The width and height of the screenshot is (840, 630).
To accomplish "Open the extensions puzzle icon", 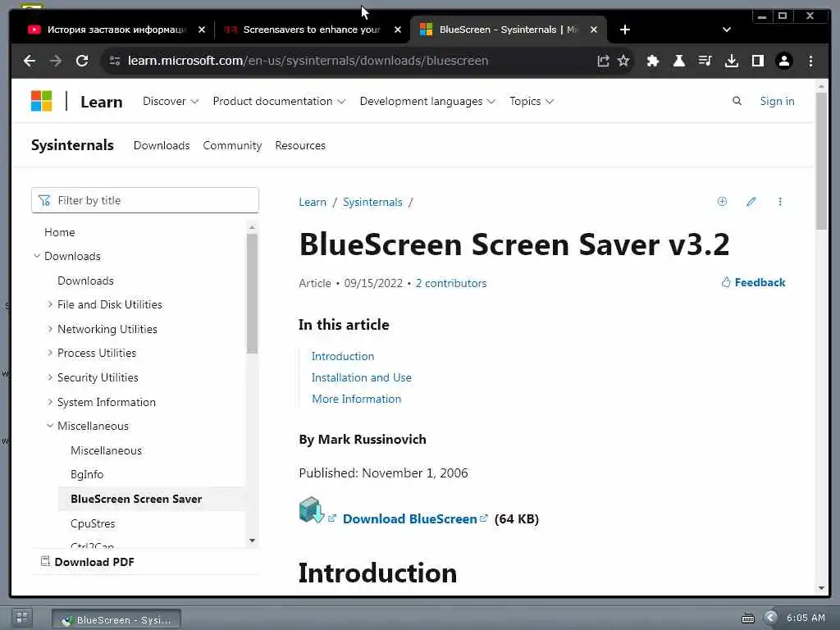I will (652, 61).
